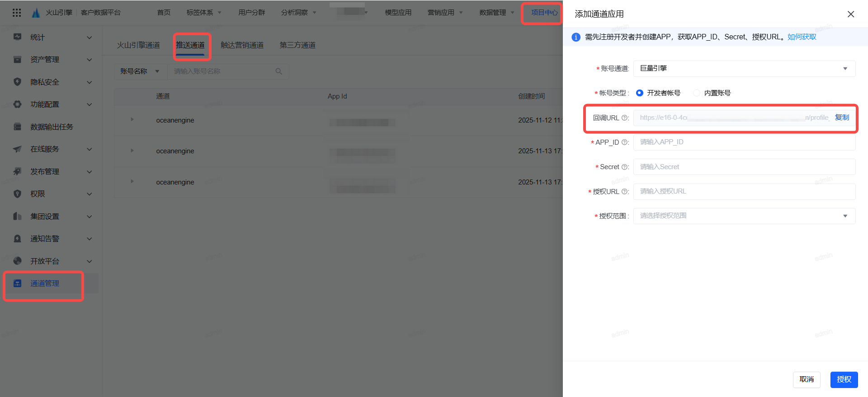Open the 用户分群 top menu item

pyautogui.click(x=251, y=13)
